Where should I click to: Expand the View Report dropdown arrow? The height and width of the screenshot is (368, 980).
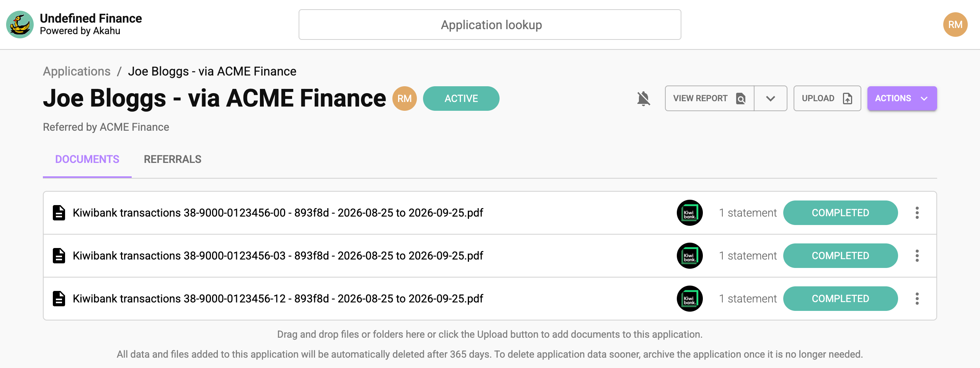tap(771, 99)
